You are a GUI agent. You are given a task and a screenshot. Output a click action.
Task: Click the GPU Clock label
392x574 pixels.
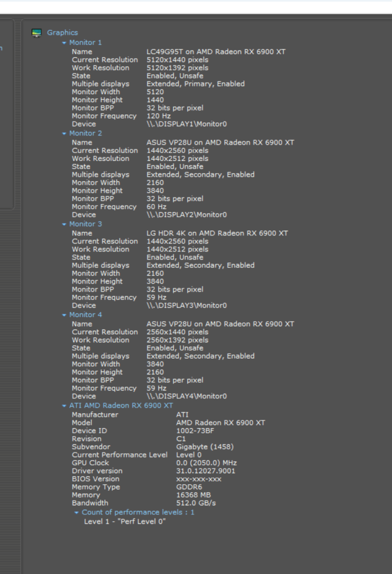(x=90, y=463)
